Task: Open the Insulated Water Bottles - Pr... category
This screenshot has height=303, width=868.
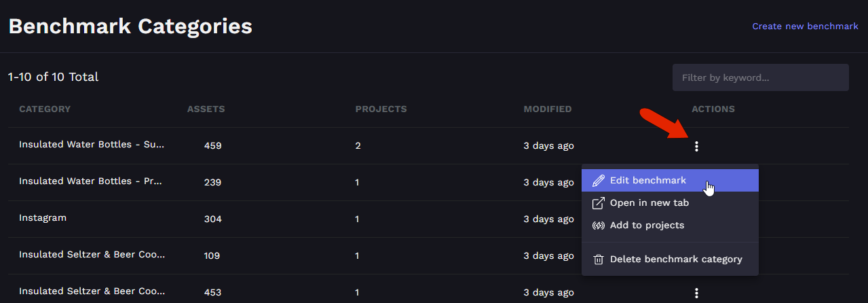Action: [91, 181]
